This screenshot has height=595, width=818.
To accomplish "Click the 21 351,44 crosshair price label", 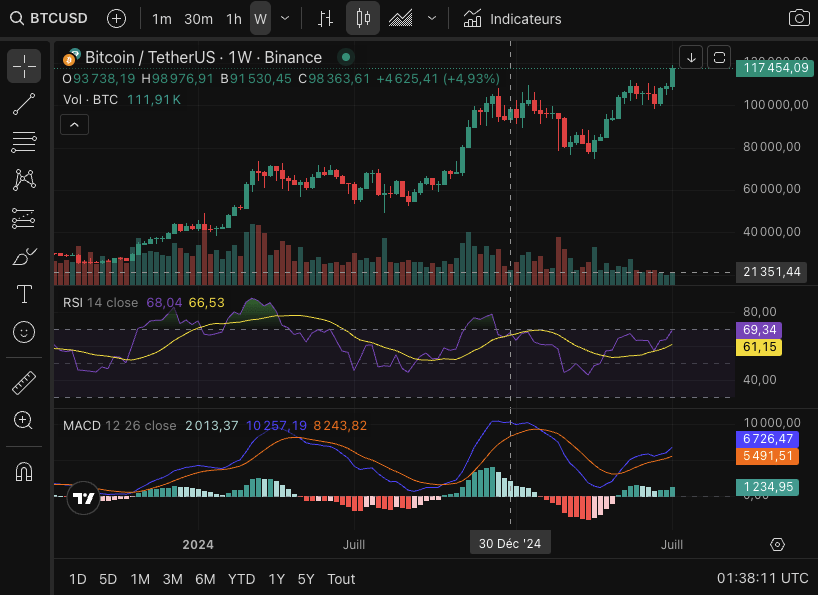I will point(771,272).
